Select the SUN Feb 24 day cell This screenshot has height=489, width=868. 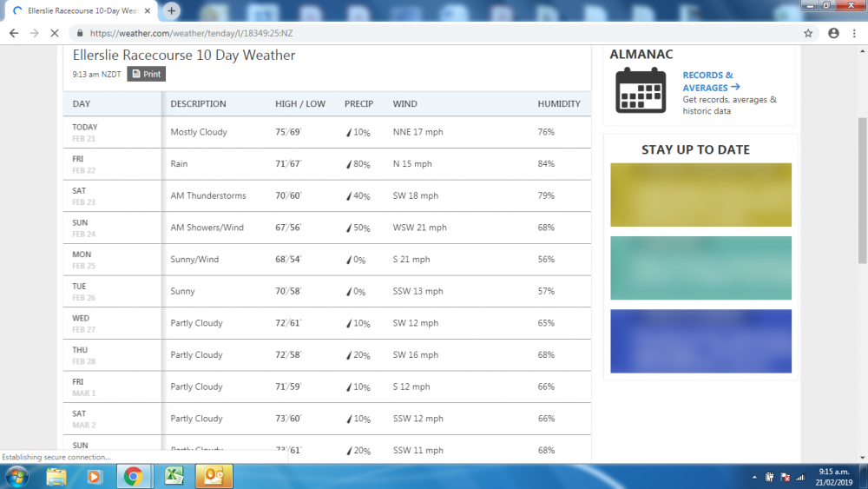coord(112,228)
